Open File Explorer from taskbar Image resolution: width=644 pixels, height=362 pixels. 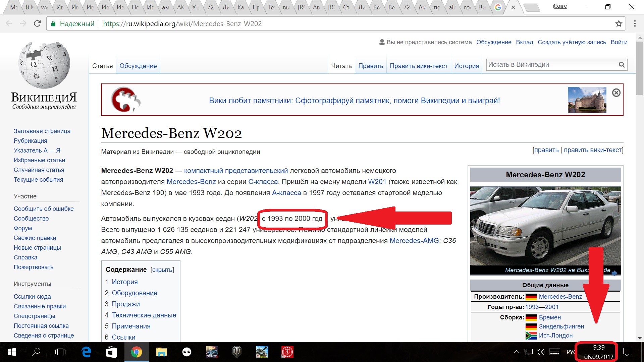click(x=161, y=352)
